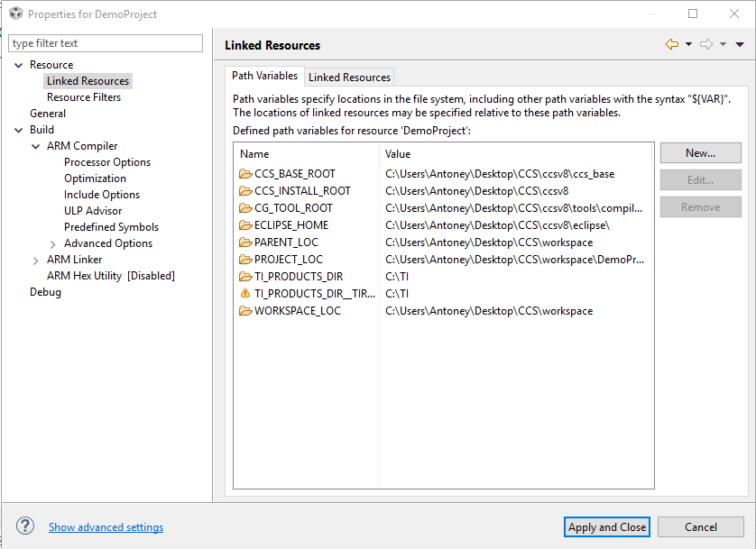Expand the Advanced Options tree node
This screenshot has height=549, width=756.
tap(53, 243)
